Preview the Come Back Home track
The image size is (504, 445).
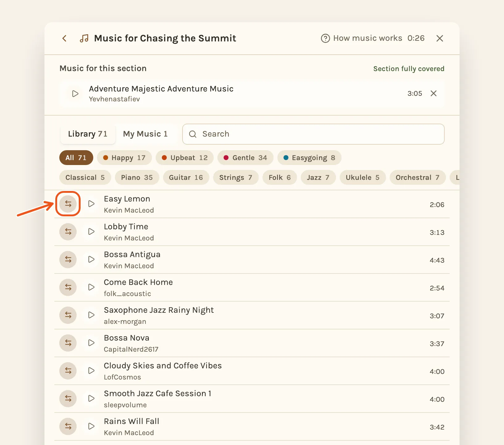(x=91, y=287)
